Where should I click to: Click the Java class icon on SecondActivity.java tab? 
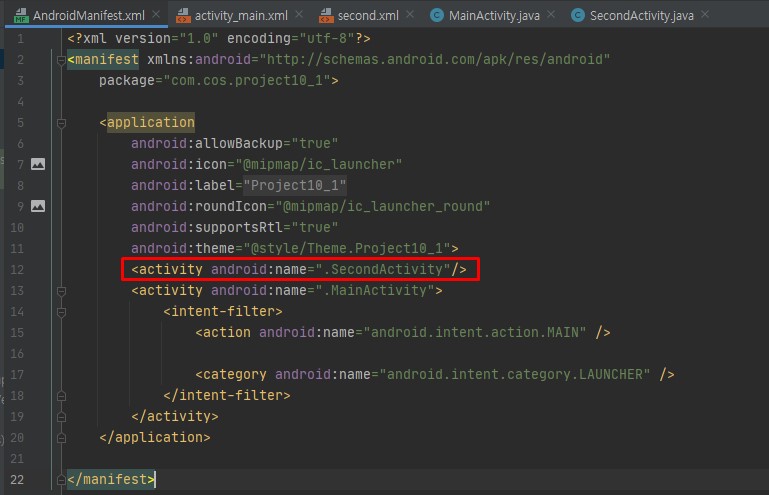(x=578, y=16)
